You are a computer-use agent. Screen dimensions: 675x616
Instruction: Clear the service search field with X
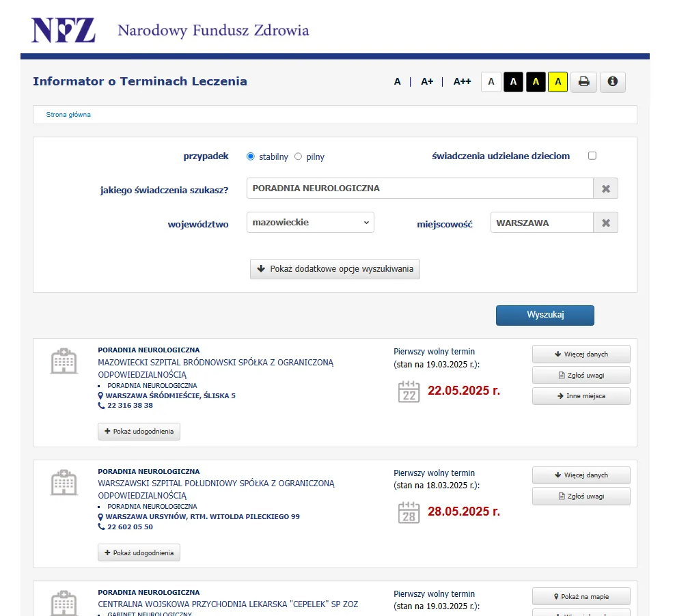pyautogui.click(x=605, y=188)
